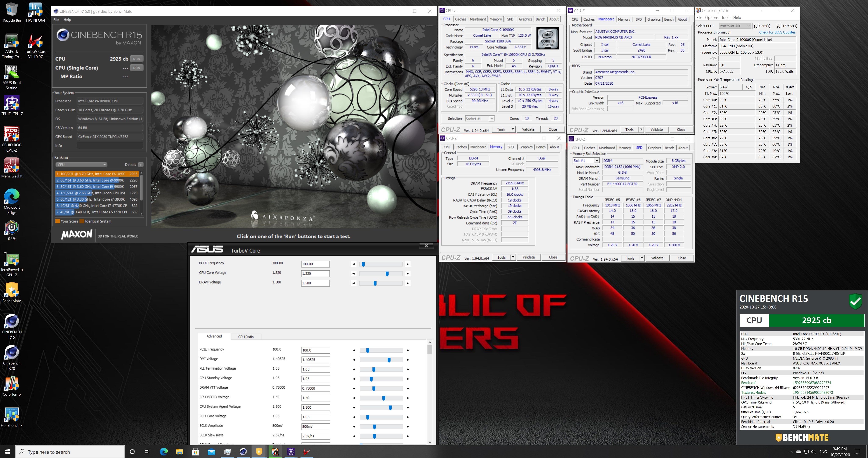The height and width of the screenshot is (458, 868).
Task: Click Tools button in CPU-Z Memory window
Action: 501,257
